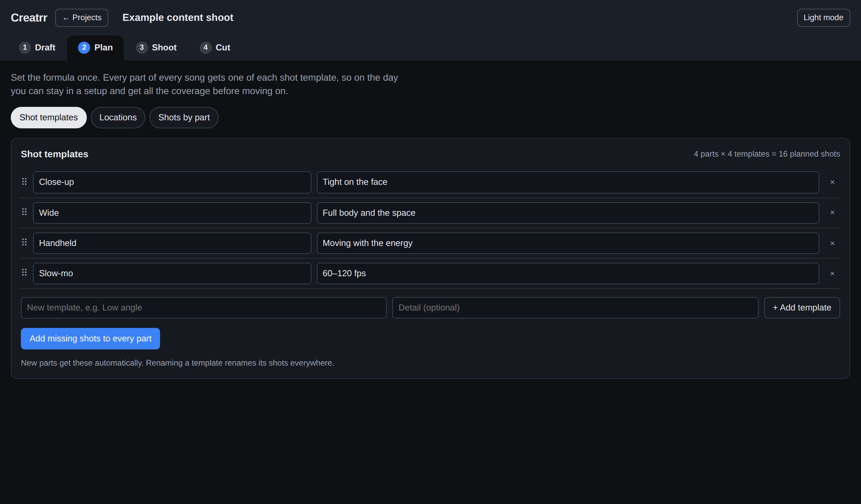Image resolution: width=861 pixels, height=504 pixels.
Task: Edit the 'Full body and the space' field
Action: [568, 213]
